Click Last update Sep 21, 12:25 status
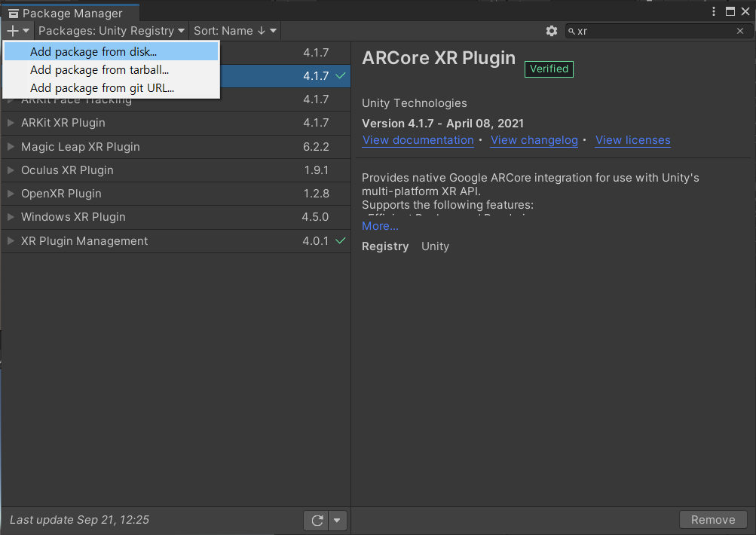 click(80, 520)
